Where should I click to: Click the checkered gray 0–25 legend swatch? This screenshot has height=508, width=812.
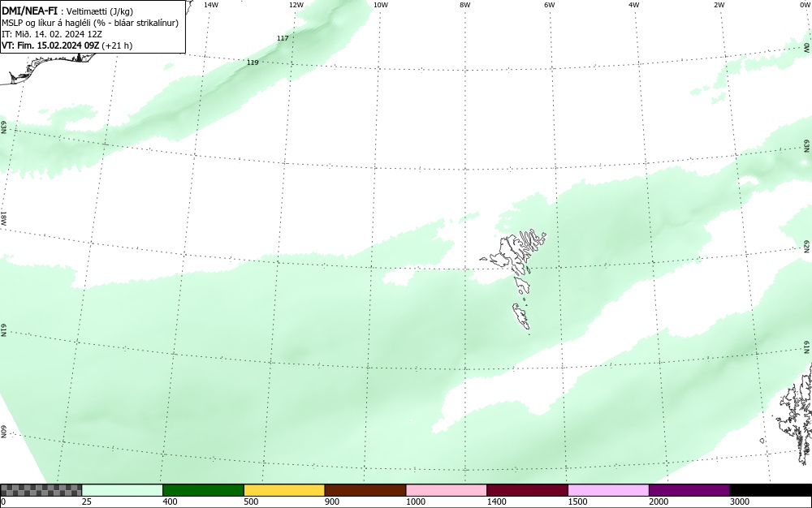pos(41,490)
